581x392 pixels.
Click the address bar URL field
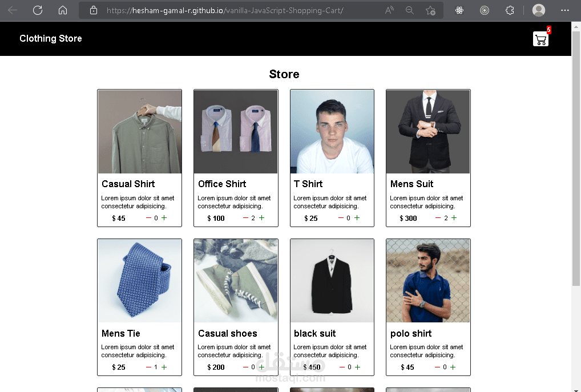pos(228,10)
